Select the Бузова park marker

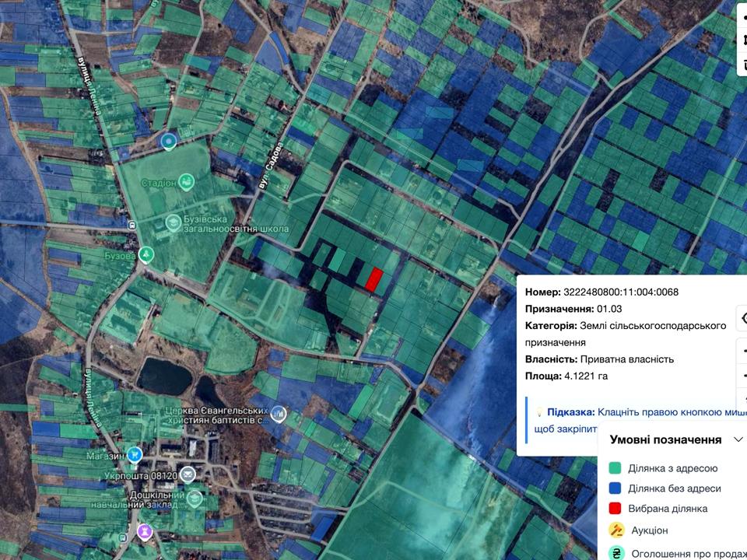point(146,255)
